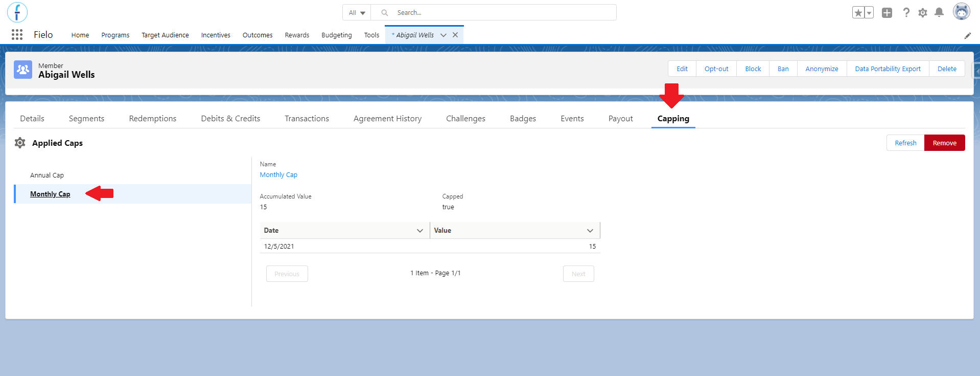Click the Ban button
Image resolution: width=980 pixels, height=376 pixels.
tap(783, 69)
